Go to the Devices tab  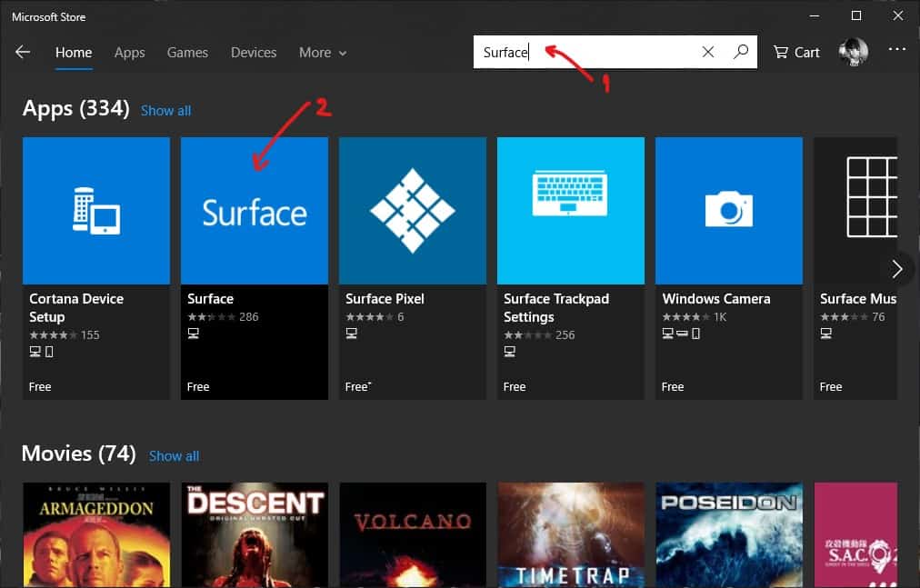pyautogui.click(x=254, y=52)
